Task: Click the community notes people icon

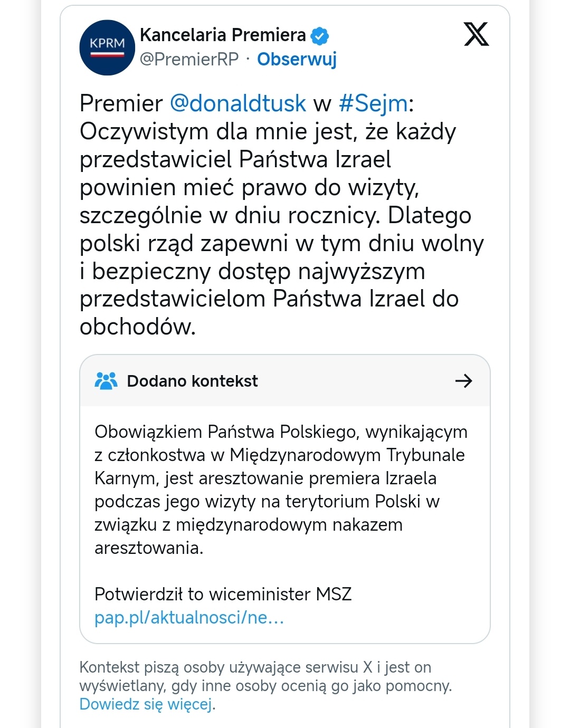Action: (106, 381)
